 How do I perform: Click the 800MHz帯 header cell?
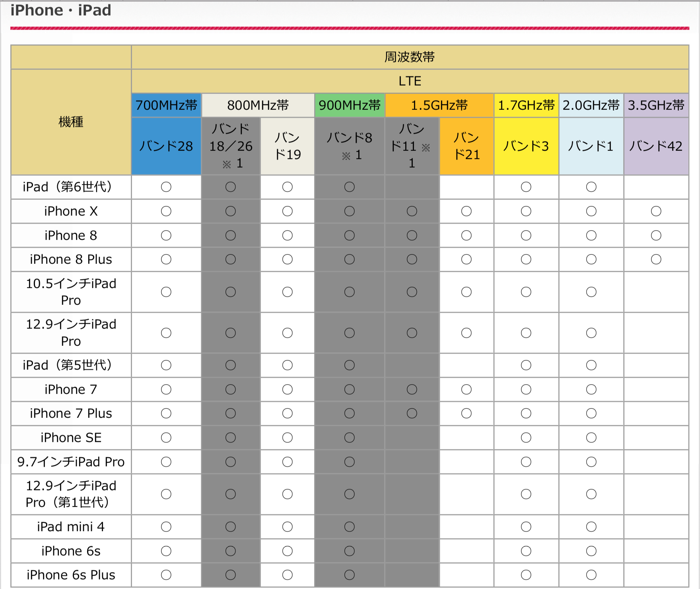258,105
